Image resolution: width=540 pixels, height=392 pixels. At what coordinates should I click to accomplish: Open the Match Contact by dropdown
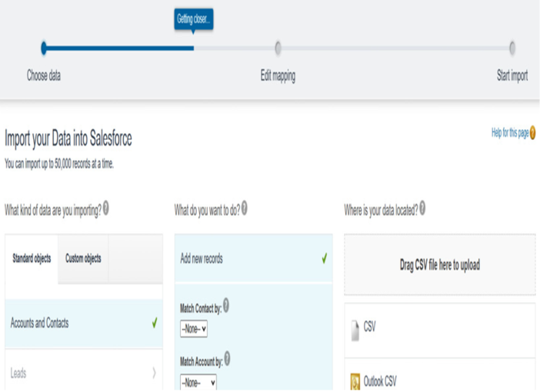(194, 329)
